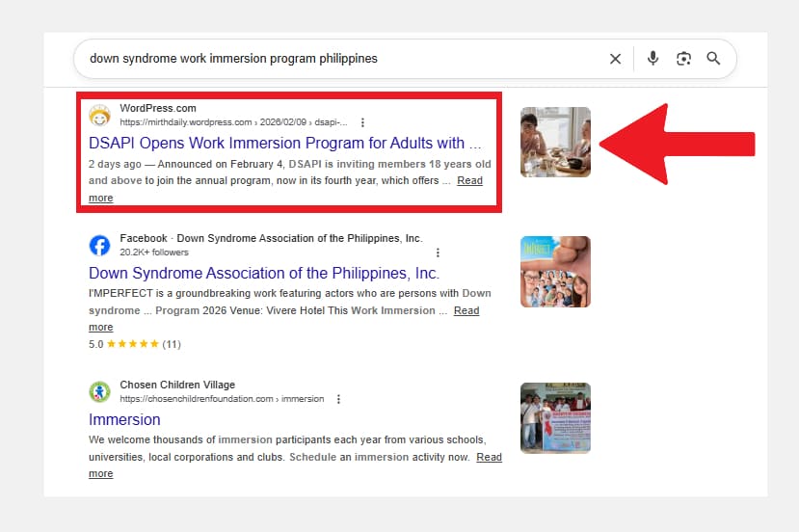
Task: Click the WordPress mirthdaily site favicon
Action: click(x=99, y=116)
